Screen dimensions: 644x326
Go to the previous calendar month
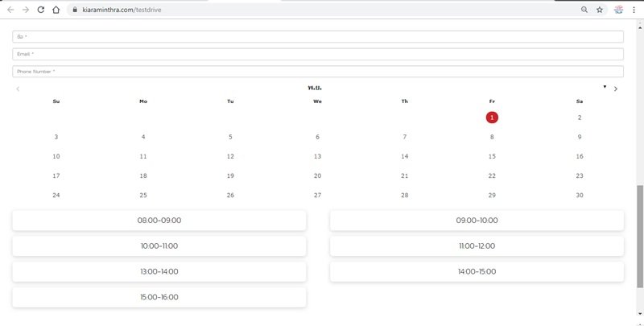pyautogui.click(x=19, y=89)
